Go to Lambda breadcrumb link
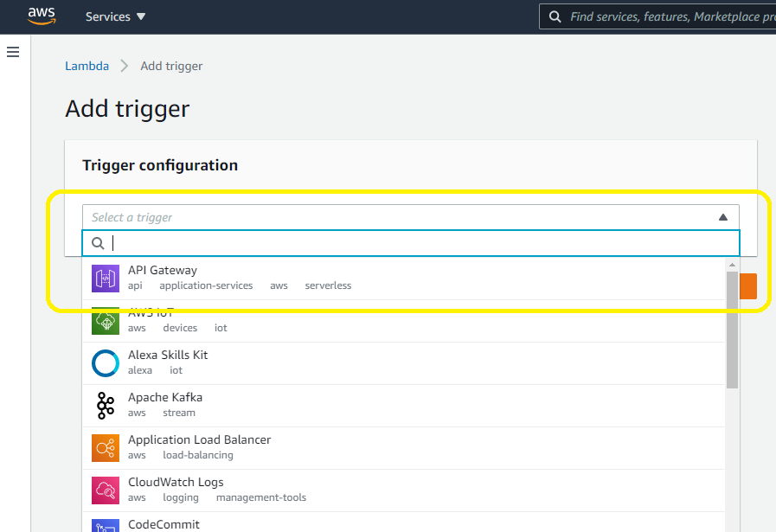The width and height of the screenshot is (776, 532). point(87,66)
